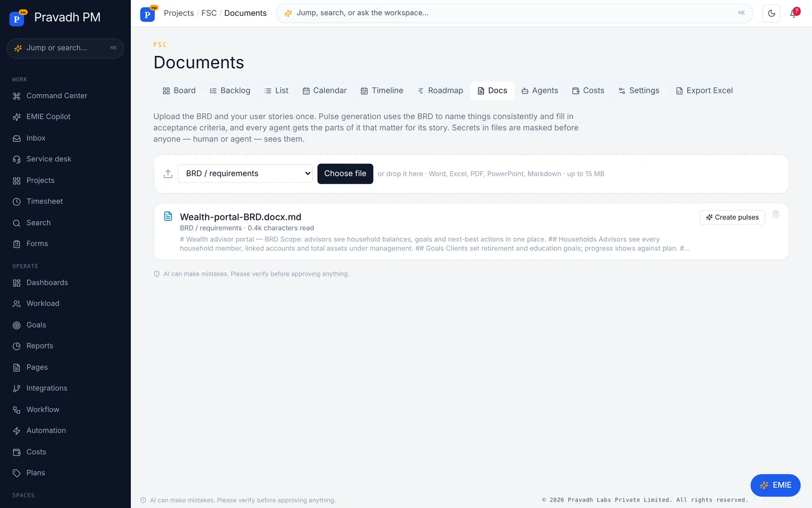This screenshot has width=812, height=508.
Task: Click the Pravadh PM logo in the top bar
Action: point(148,14)
